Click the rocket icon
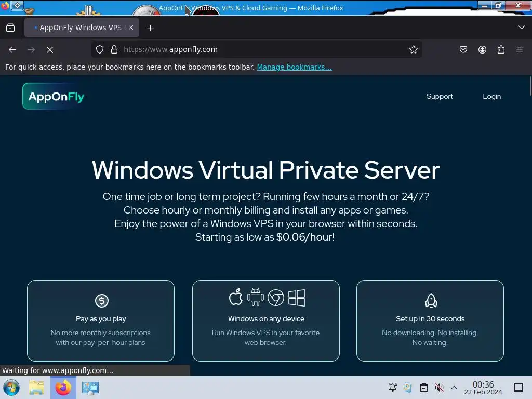Image resolution: width=532 pixels, height=399 pixels. [x=431, y=300]
